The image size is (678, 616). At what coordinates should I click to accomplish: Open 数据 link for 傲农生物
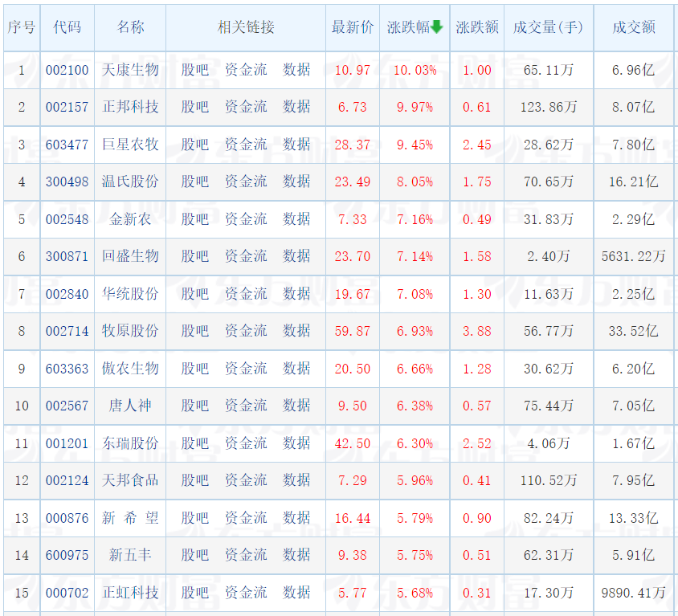pos(296,369)
